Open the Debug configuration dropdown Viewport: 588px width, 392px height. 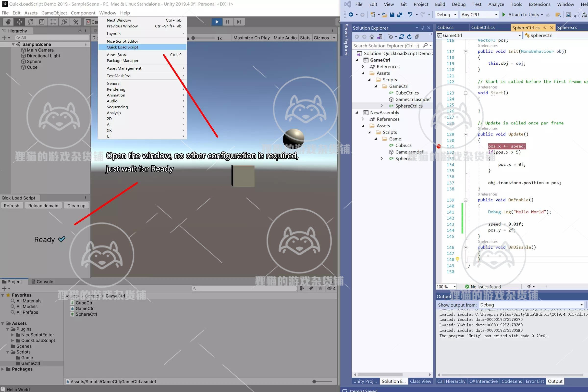(x=446, y=15)
